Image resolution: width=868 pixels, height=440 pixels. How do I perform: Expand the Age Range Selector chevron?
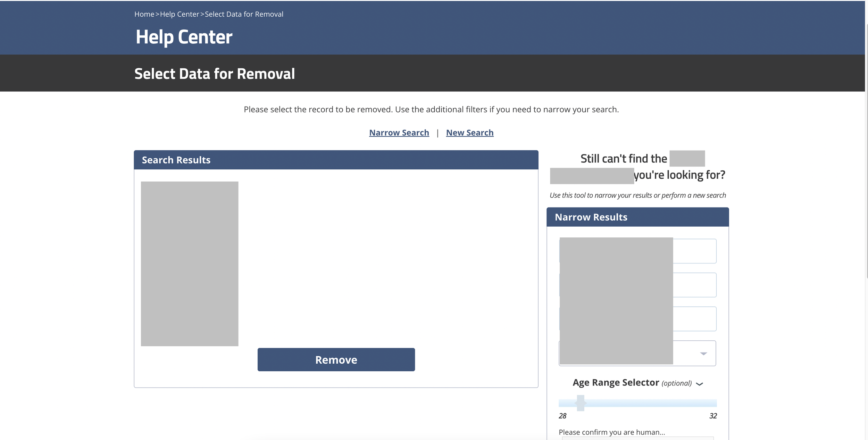pos(700,384)
